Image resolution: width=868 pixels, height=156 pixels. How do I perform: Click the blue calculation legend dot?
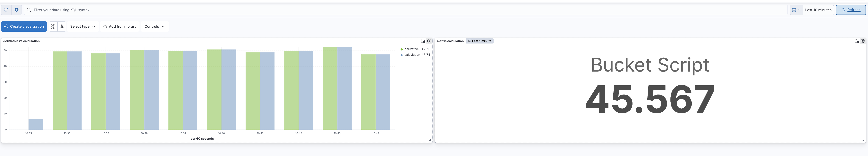(402, 55)
